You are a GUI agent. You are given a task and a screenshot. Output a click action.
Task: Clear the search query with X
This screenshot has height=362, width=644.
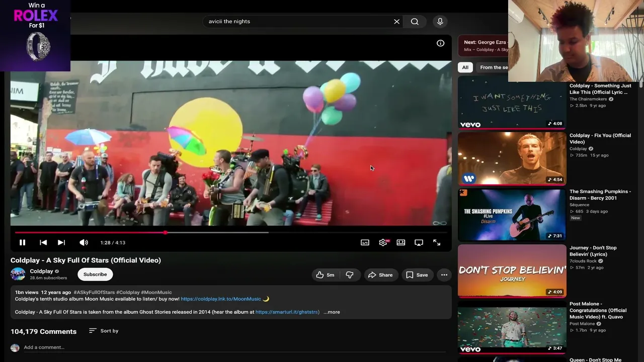pos(396,22)
